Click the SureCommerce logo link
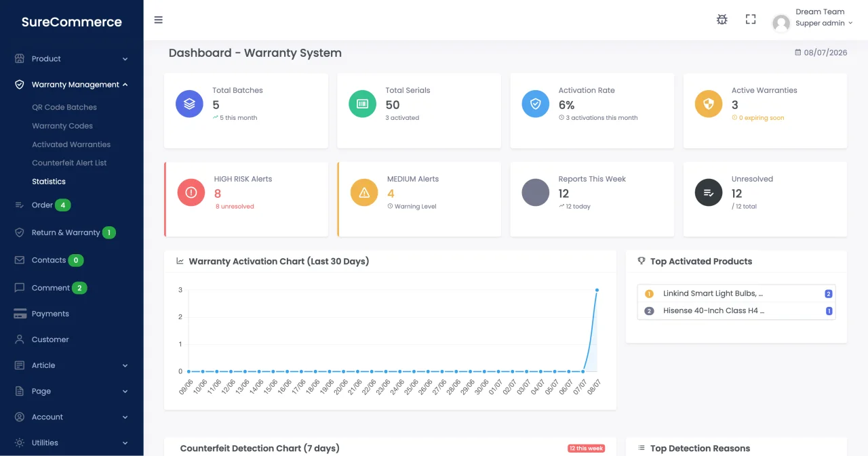Screen dimensions: 868x456 point(72,22)
